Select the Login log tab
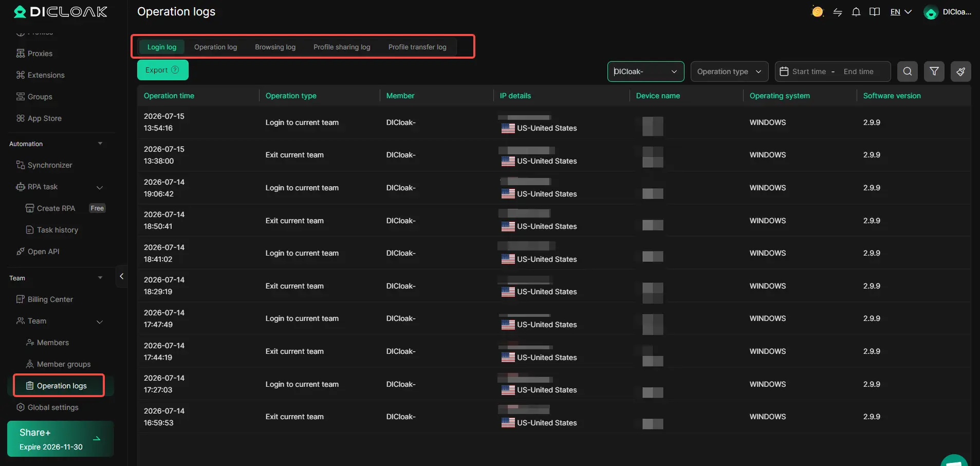This screenshot has height=466, width=980. [162, 47]
